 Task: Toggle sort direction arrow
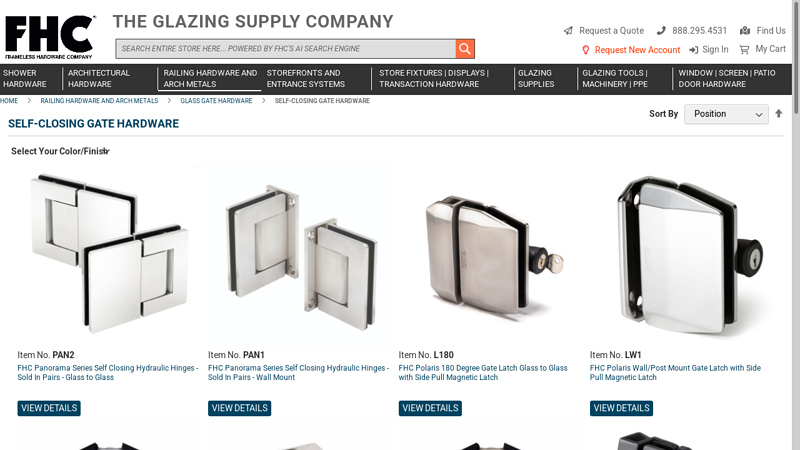[779, 114]
